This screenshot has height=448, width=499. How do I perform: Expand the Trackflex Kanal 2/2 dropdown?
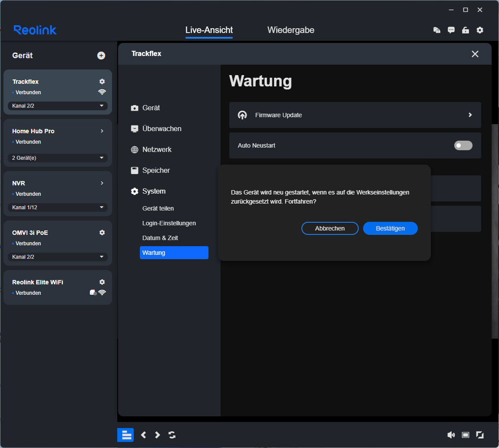coord(58,105)
